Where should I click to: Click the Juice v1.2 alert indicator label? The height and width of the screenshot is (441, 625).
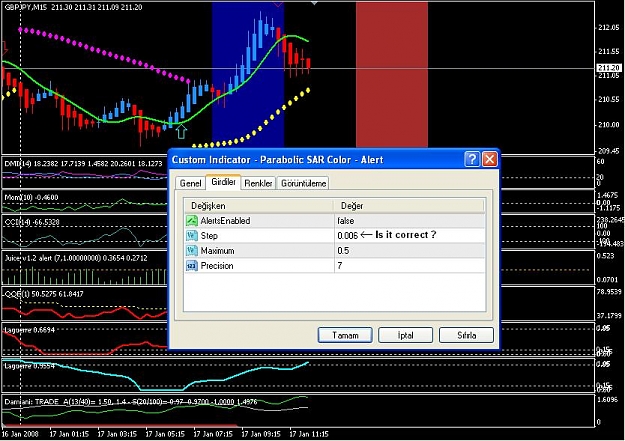coord(76,258)
